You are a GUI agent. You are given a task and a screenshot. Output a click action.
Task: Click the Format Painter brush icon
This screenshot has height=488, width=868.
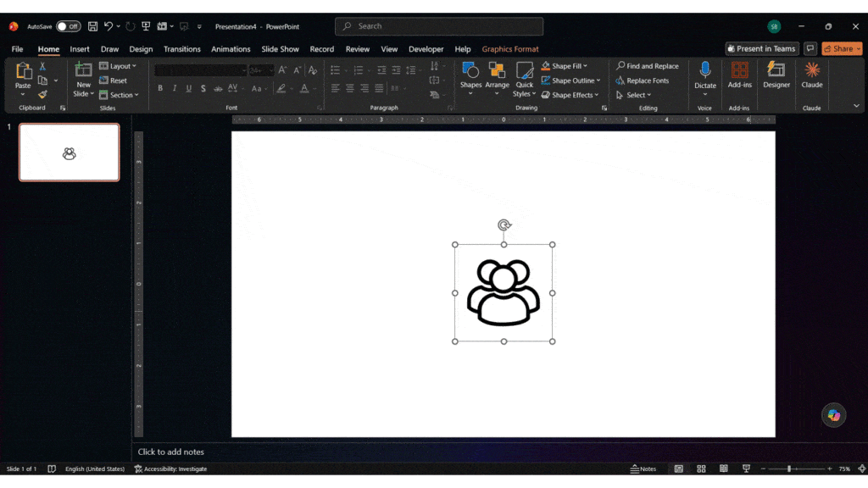pos(42,95)
